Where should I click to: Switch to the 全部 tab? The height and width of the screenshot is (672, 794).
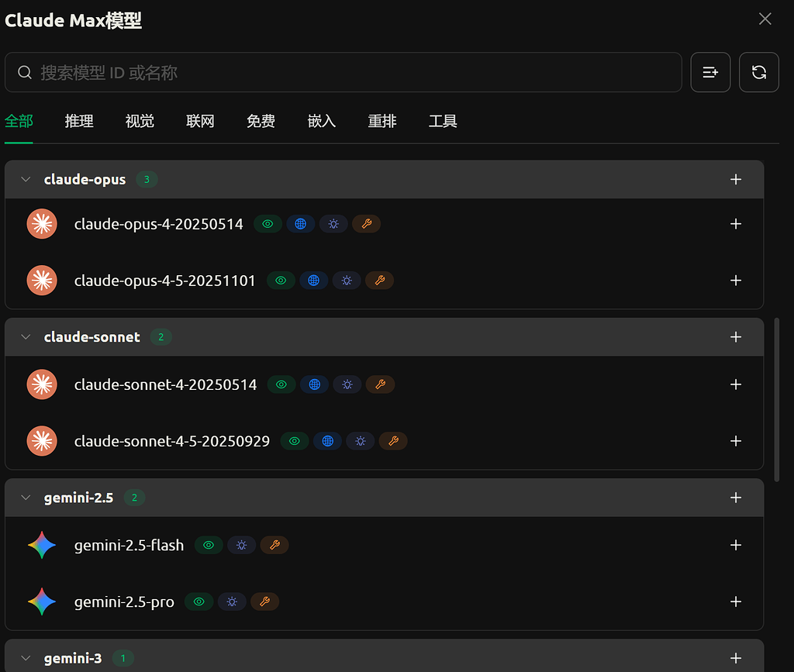click(x=19, y=121)
